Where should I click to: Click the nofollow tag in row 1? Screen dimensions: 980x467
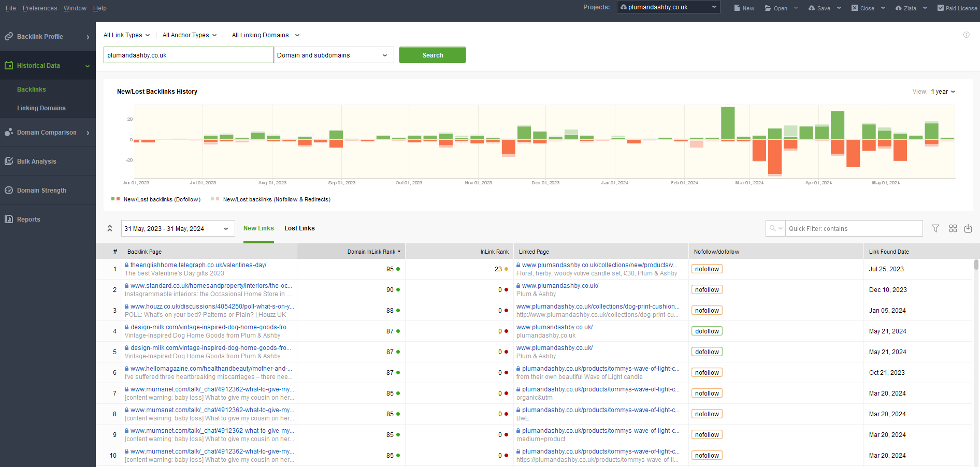(x=707, y=269)
